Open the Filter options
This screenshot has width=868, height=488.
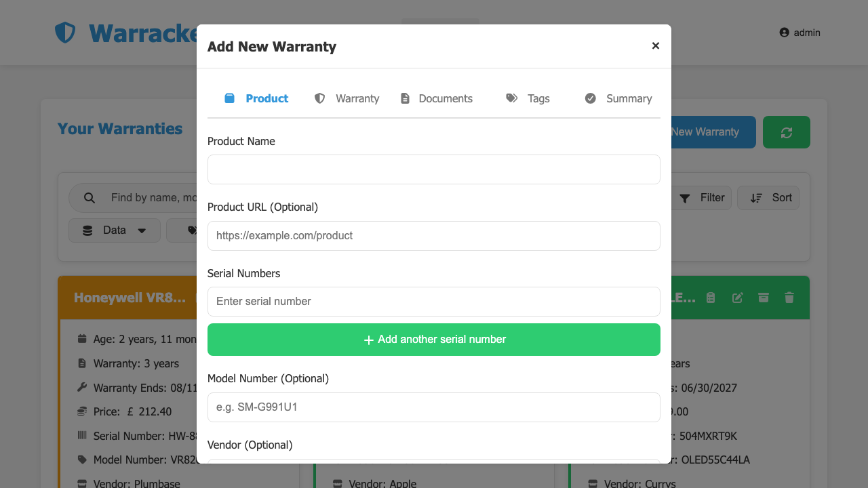point(702,198)
